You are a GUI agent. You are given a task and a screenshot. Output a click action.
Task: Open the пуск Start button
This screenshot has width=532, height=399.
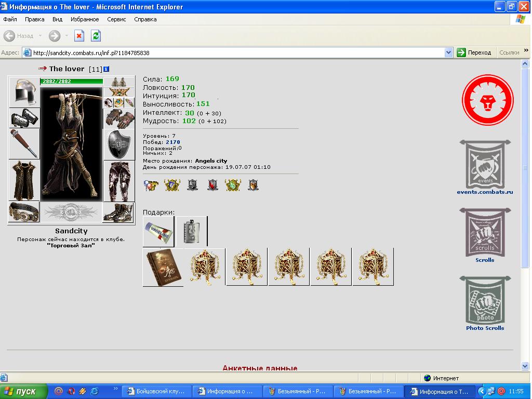[x=23, y=391]
